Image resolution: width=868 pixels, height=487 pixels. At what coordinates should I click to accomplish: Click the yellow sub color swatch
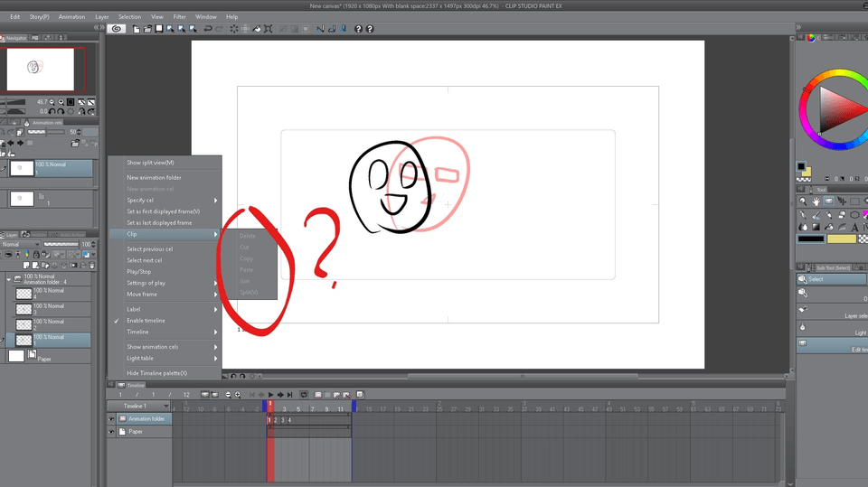click(842, 239)
